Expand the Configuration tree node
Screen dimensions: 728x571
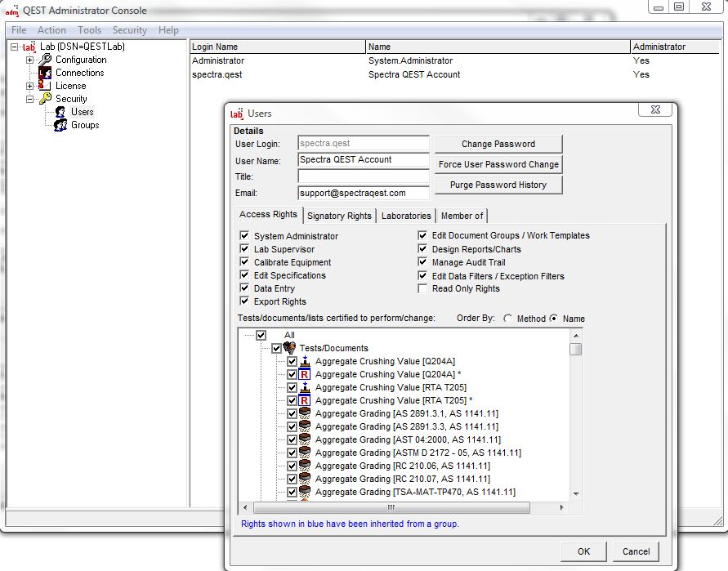tap(30, 60)
